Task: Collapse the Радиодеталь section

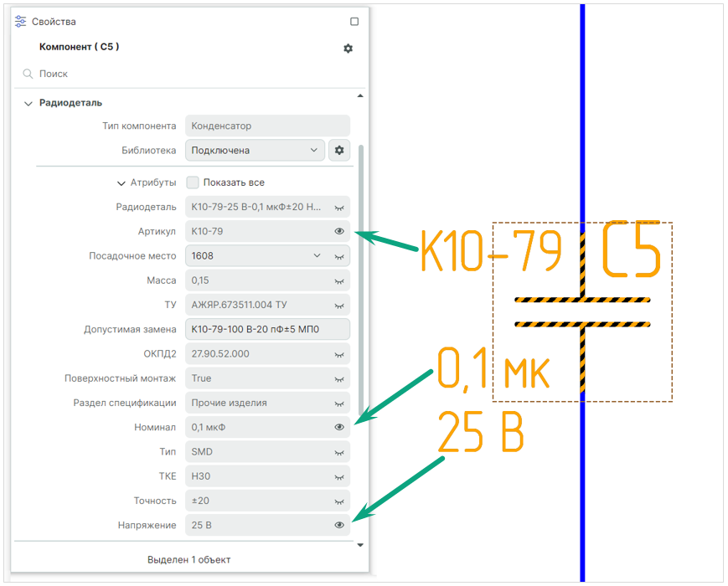Action: 28,103
